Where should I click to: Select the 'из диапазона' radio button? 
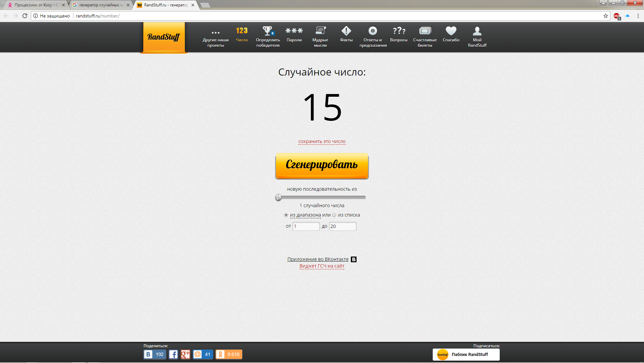pyautogui.click(x=286, y=215)
